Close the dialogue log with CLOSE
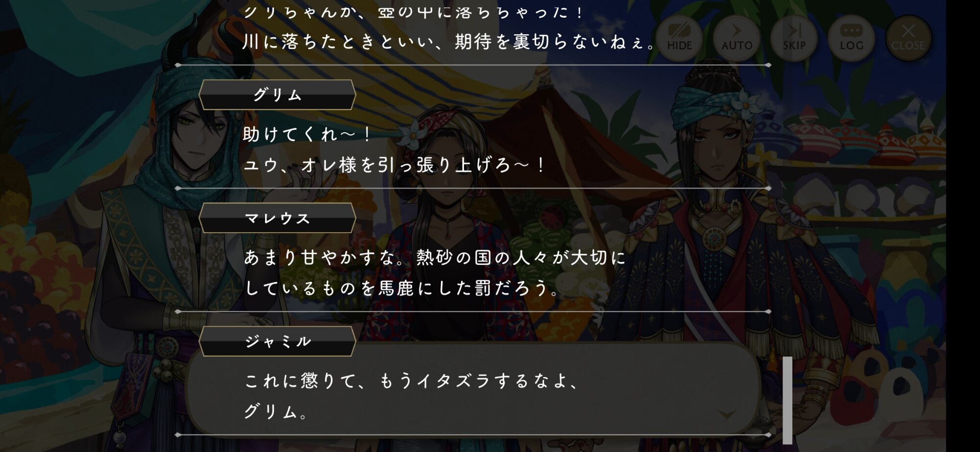 click(x=908, y=38)
